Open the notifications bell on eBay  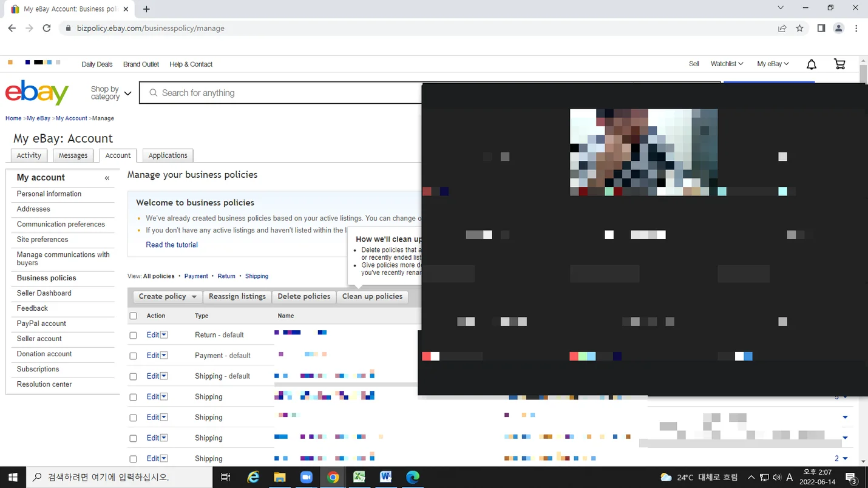coord(812,64)
